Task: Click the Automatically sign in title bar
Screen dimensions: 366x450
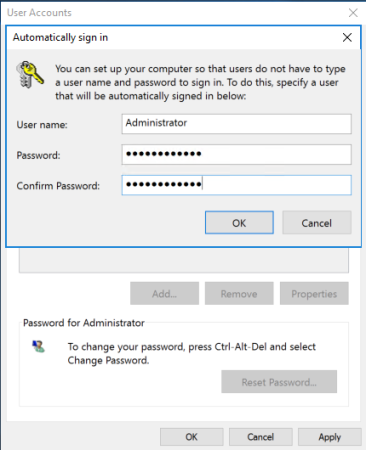Action: click(173, 37)
